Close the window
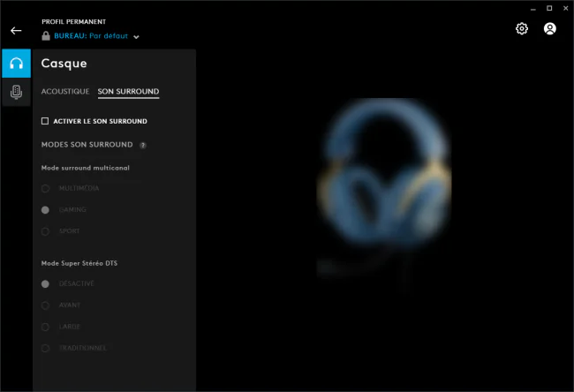574x392 pixels. pos(565,8)
